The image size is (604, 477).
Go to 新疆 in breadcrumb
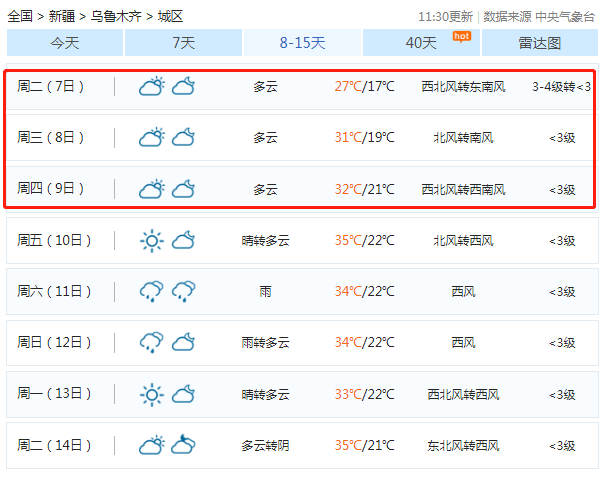[x=62, y=17]
